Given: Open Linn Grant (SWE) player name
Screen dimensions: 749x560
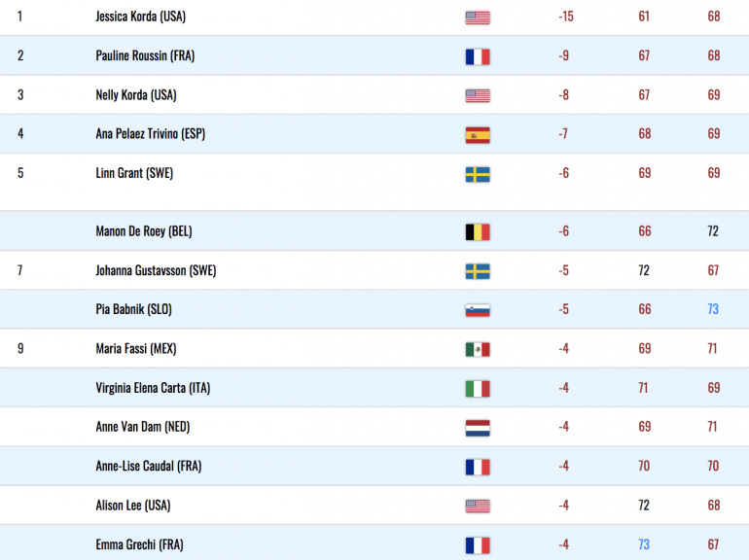Looking at the screenshot, I should click(134, 173).
